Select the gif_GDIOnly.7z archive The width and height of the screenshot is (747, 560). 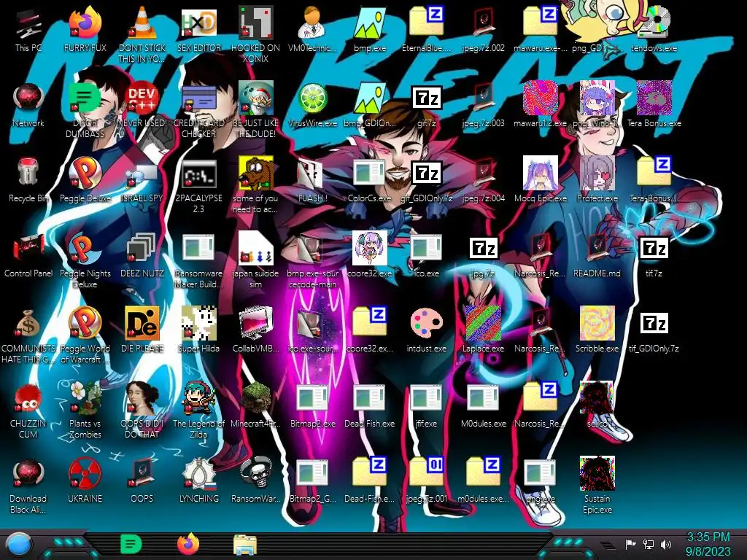426,180
